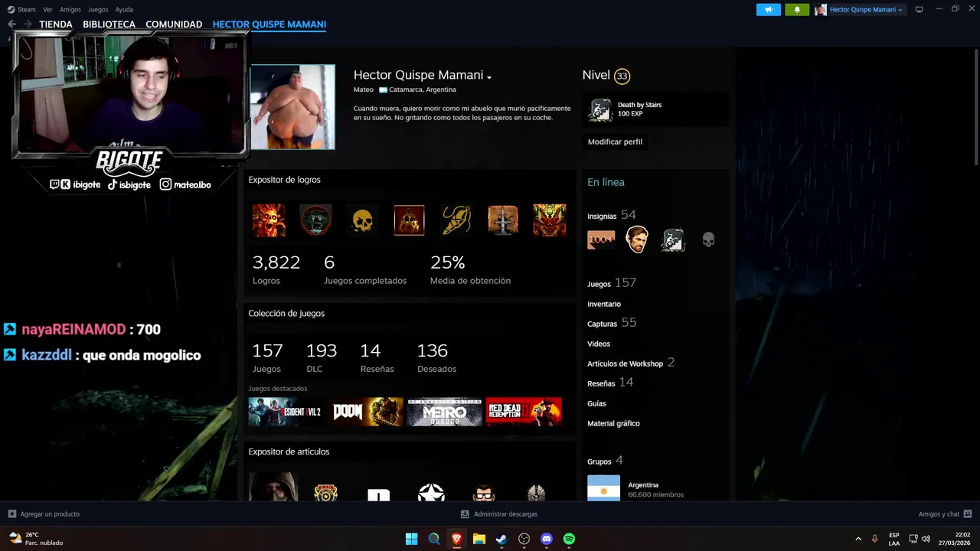Open Brave browser from the taskbar
Image resolution: width=980 pixels, height=551 pixels.
click(x=456, y=539)
